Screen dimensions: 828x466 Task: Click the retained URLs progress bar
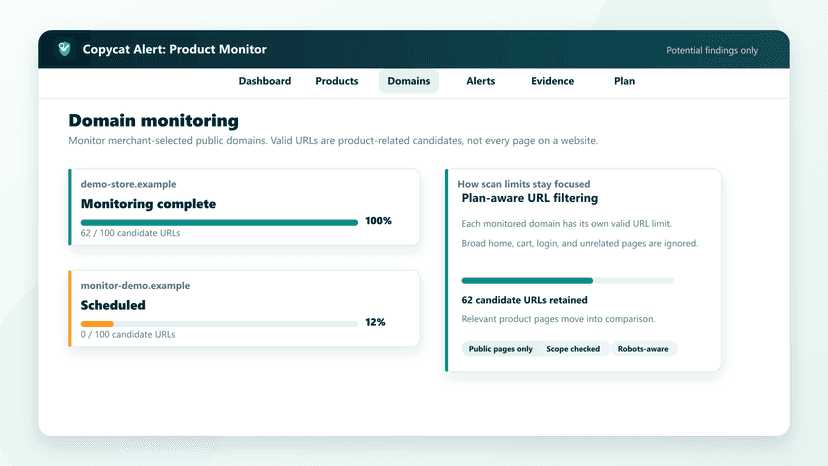568,281
